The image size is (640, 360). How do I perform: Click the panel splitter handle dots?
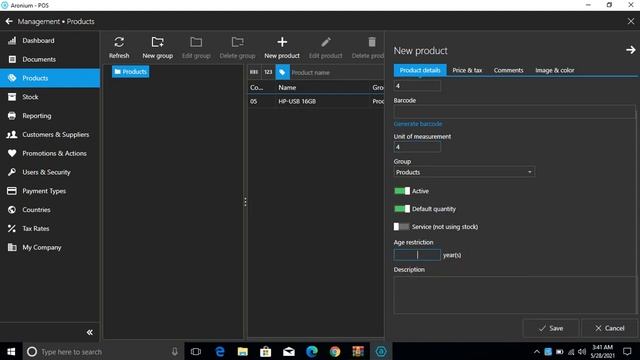[x=245, y=202]
